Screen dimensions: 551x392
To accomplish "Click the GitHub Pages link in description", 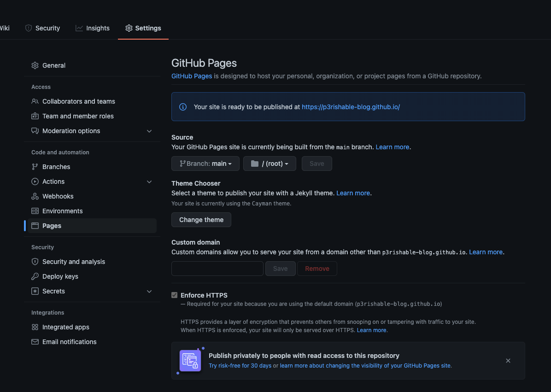I will point(192,76).
